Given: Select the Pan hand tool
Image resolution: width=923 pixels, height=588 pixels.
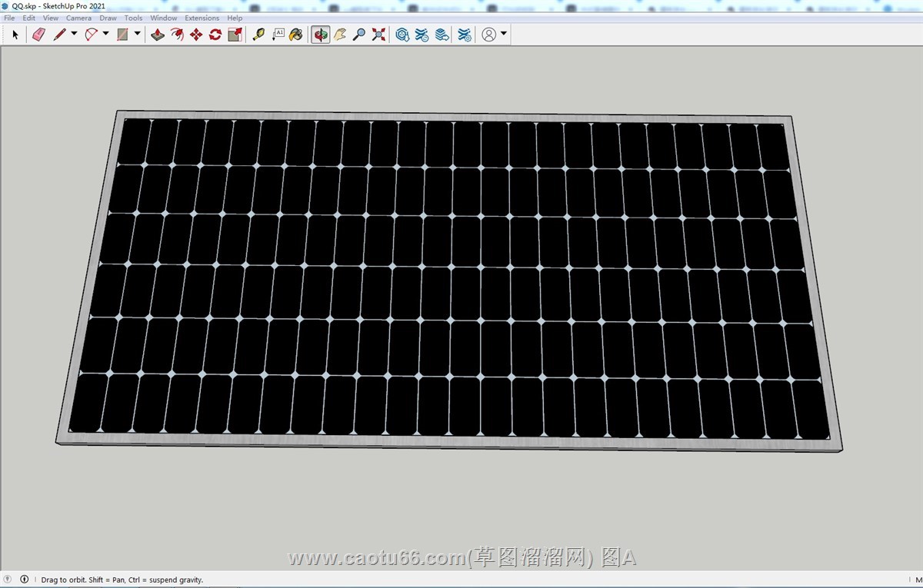Looking at the screenshot, I should click(x=340, y=35).
